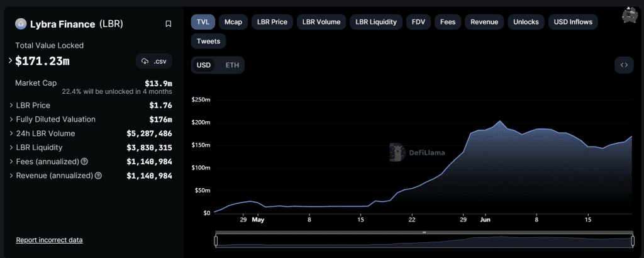
Task: Click the 22 x-axis date label
Action: [x=412, y=220]
